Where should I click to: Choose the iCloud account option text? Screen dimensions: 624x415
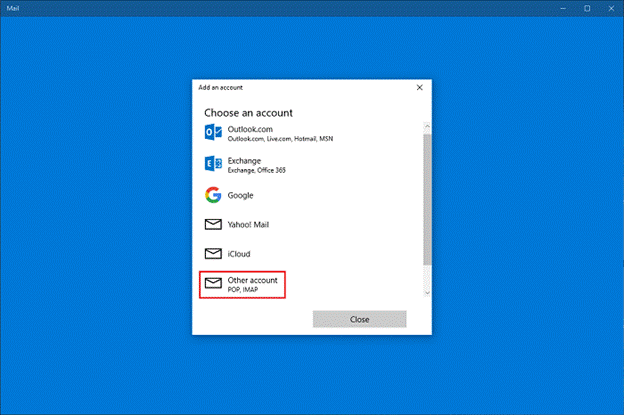241,254
